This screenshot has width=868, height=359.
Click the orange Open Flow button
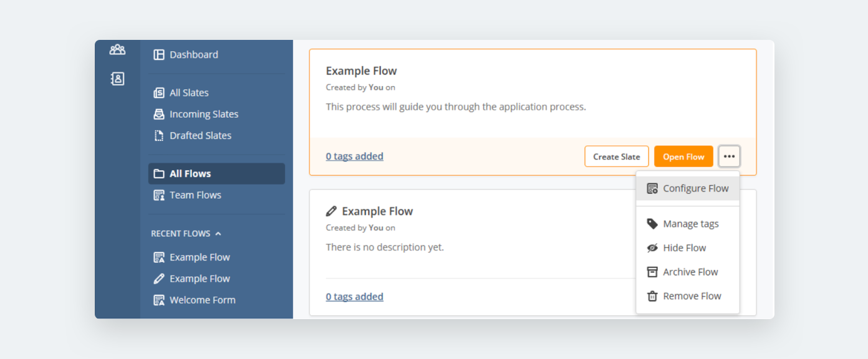click(x=683, y=156)
